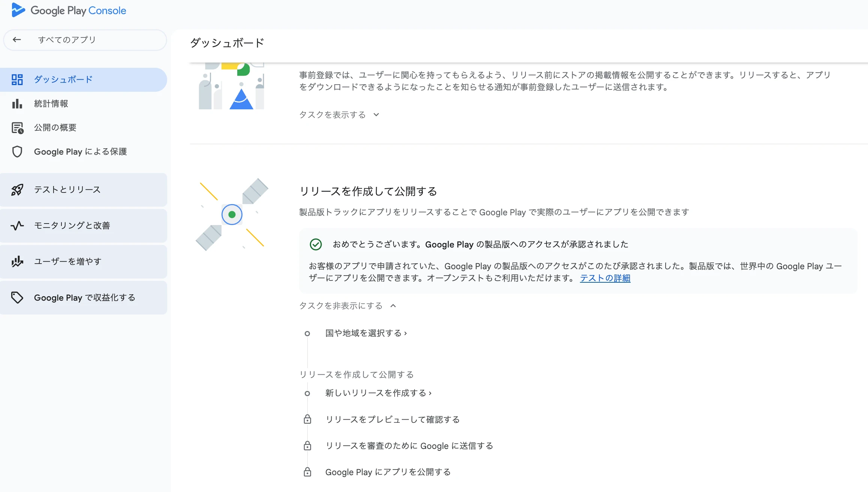Click the green checkmark approval icon

[316, 245]
